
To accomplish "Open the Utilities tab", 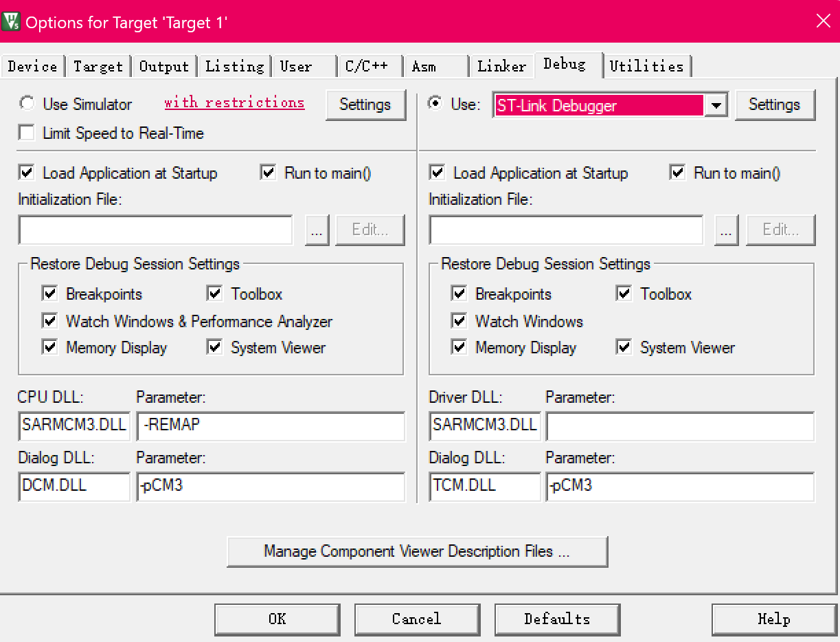I will point(647,66).
